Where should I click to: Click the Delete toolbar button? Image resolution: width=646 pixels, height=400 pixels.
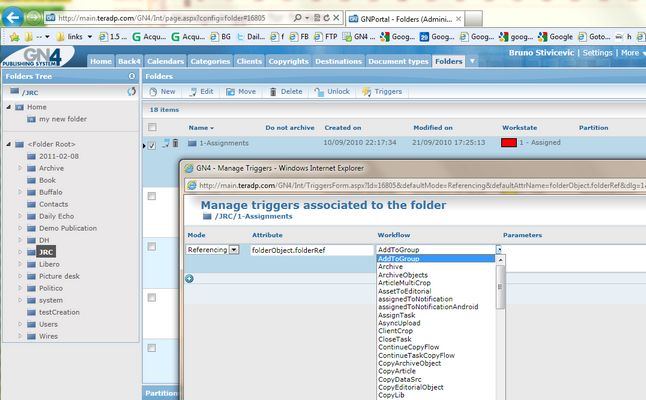[286, 91]
